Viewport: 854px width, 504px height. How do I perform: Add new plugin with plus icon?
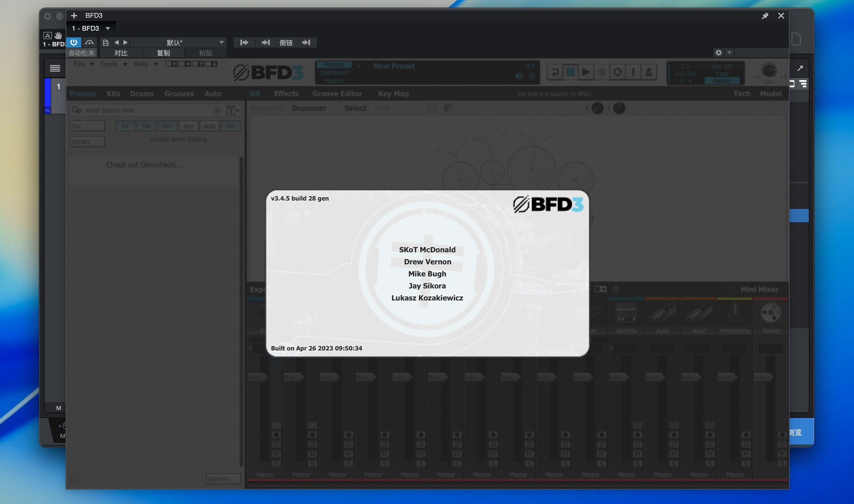(x=74, y=16)
